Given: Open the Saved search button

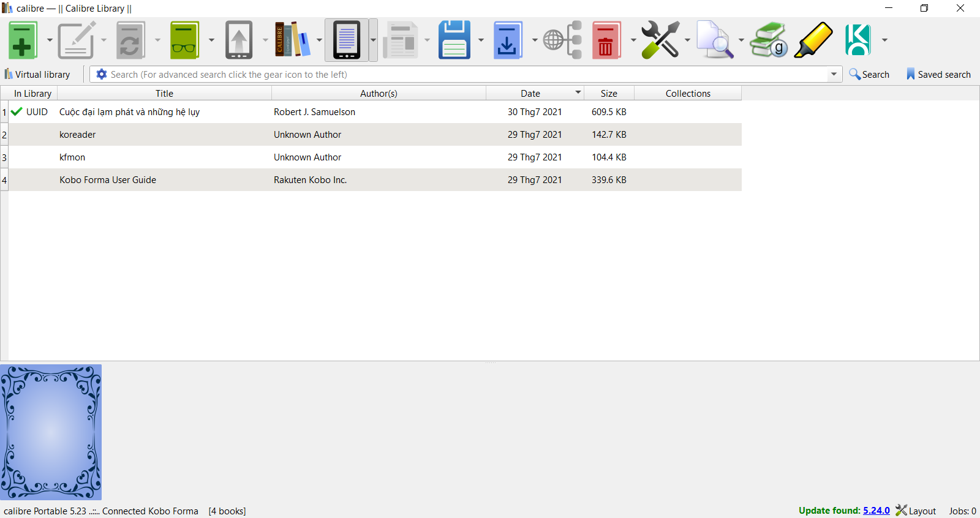Looking at the screenshot, I should tap(938, 74).
